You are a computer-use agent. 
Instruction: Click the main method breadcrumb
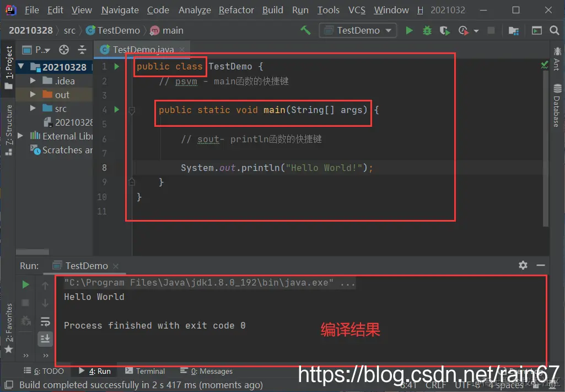click(167, 31)
